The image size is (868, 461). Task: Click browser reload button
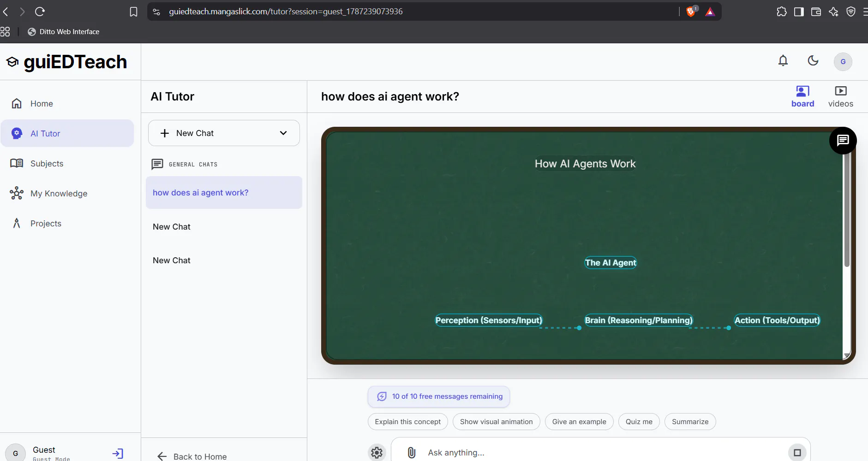pyautogui.click(x=40, y=12)
